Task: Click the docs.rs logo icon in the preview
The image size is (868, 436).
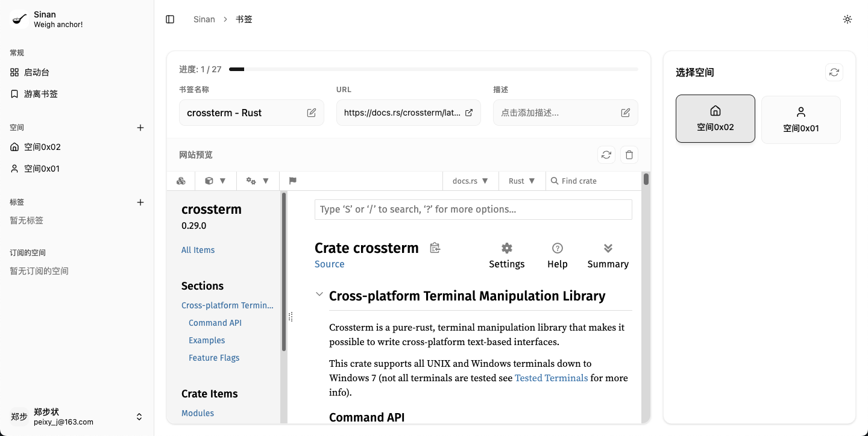Action: [x=181, y=181]
